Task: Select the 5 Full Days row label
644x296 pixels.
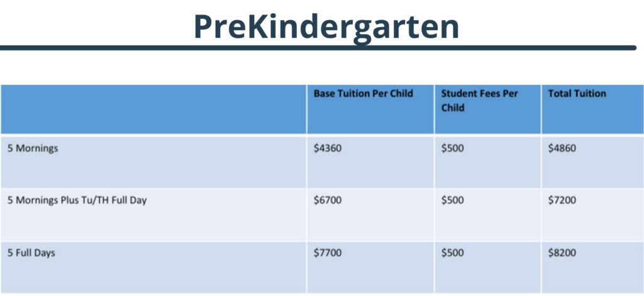Action: [31, 253]
